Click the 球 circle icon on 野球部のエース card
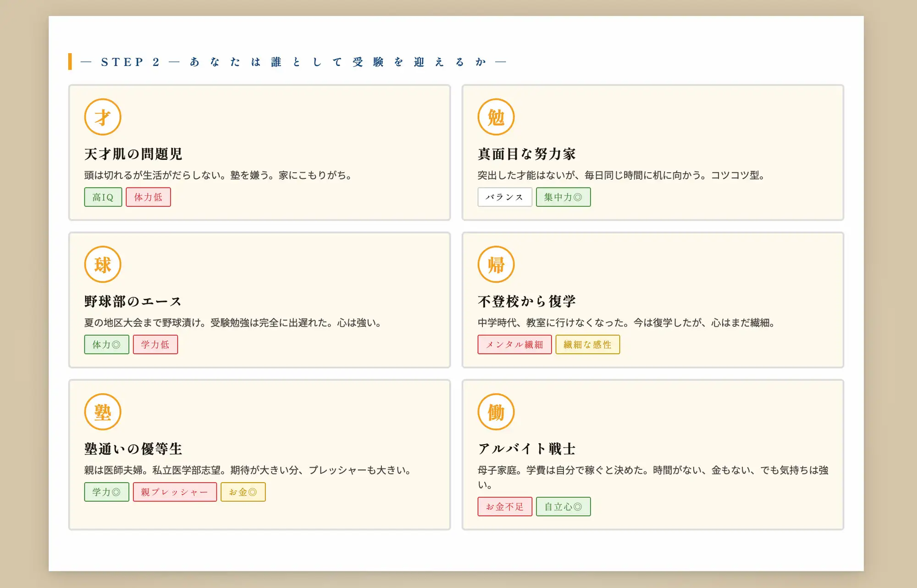Screen dimensions: 917x588 point(102,264)
